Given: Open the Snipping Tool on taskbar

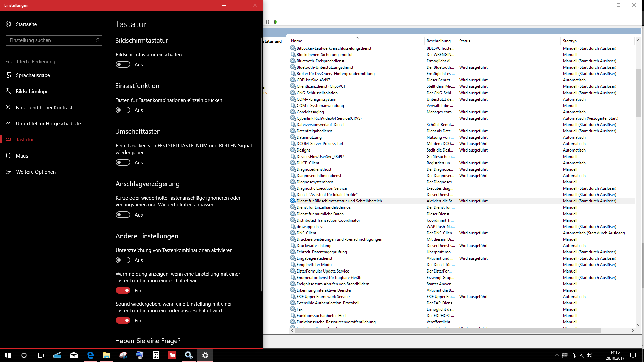Looking at the screenshot, I should click(123, 355).
